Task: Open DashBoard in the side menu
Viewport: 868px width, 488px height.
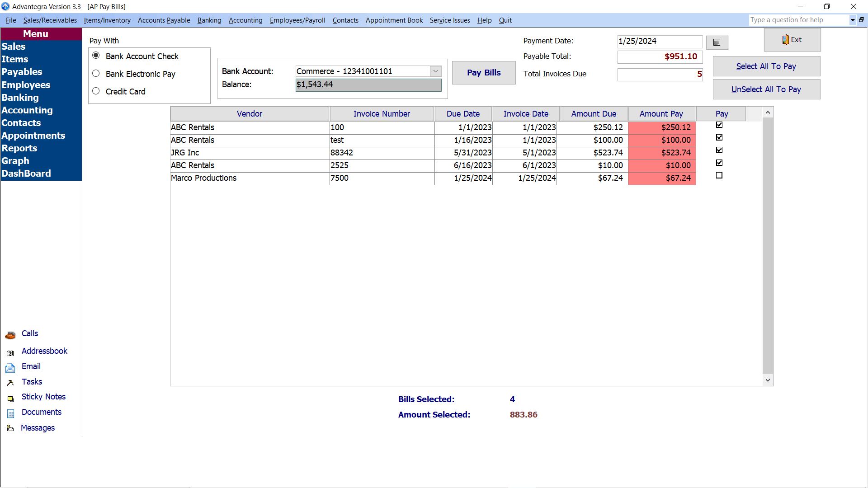Action: point(26,174)
